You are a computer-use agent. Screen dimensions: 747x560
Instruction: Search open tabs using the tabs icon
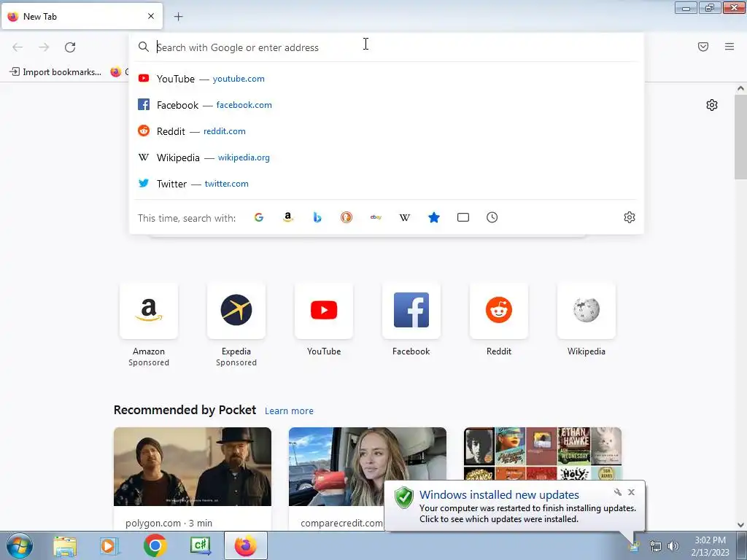[463, 217]
